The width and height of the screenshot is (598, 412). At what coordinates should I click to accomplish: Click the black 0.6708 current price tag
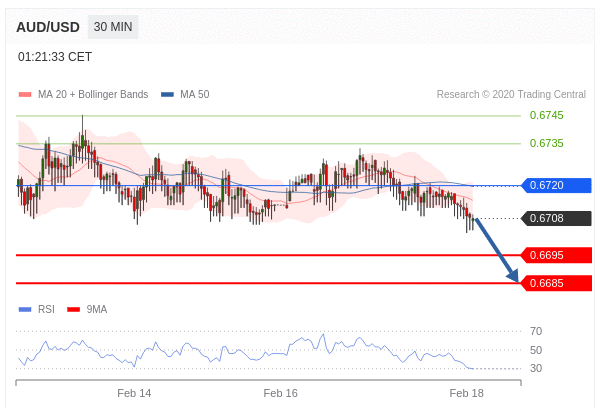(556, 218)
